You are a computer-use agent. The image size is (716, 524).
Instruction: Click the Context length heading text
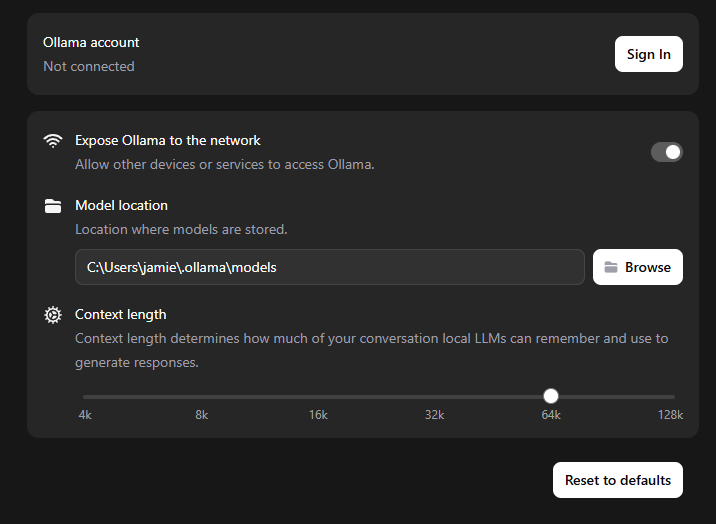pos(121,314)
